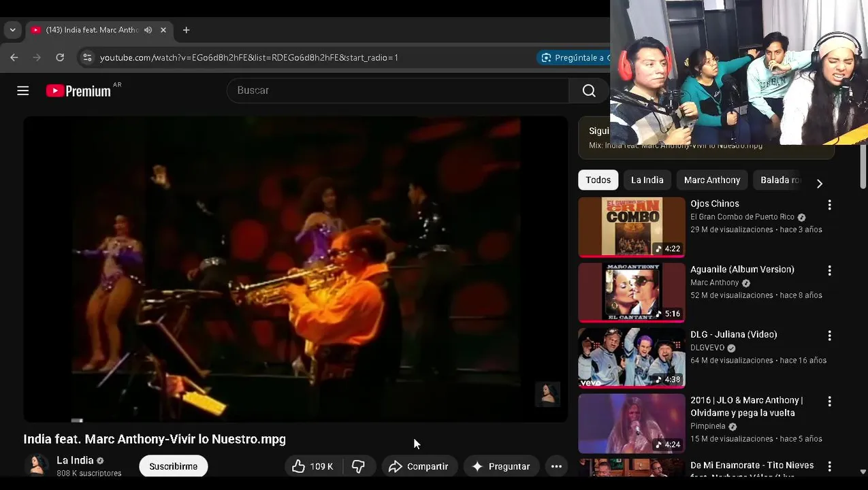Click the page's vertical scrollbar

point(863,167)
